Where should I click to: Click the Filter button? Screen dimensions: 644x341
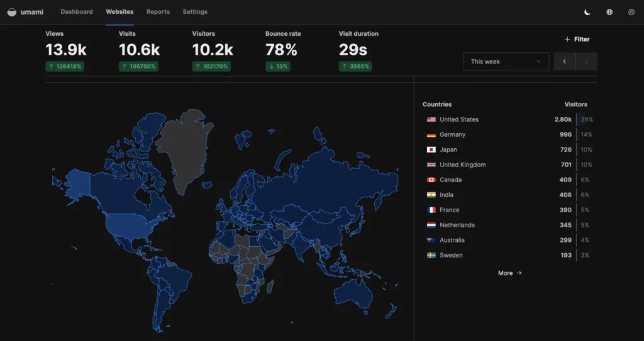pyautogui.click(x=577, y=39)
